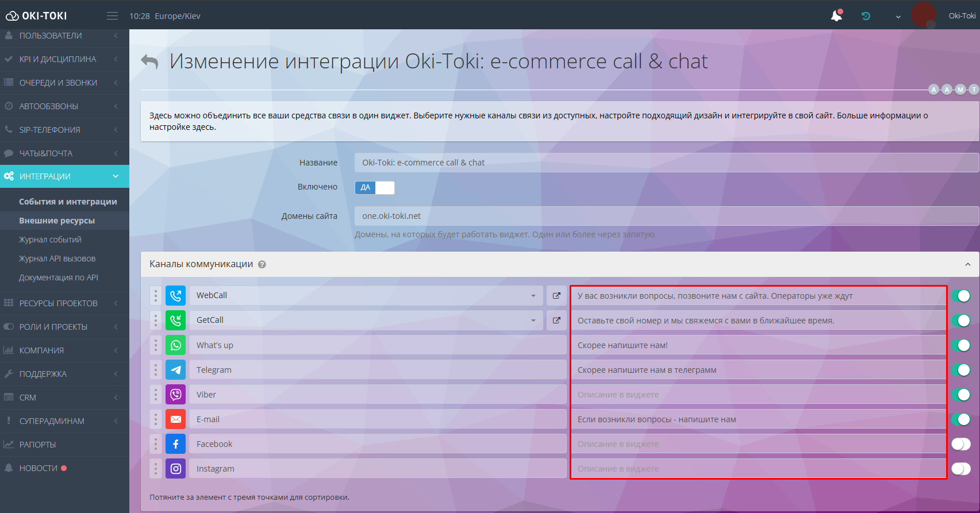
Task: Open the WebCall dropdown
Action: [x=366, y=296]
